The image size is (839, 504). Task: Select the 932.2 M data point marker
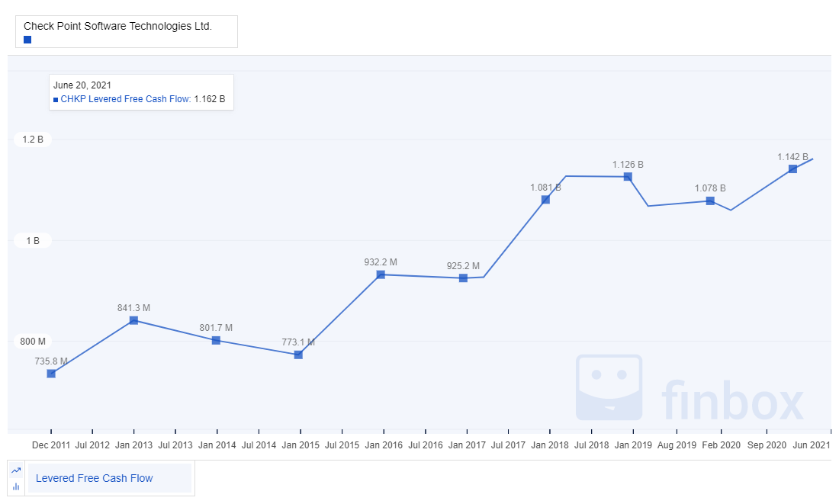(381, 274)
